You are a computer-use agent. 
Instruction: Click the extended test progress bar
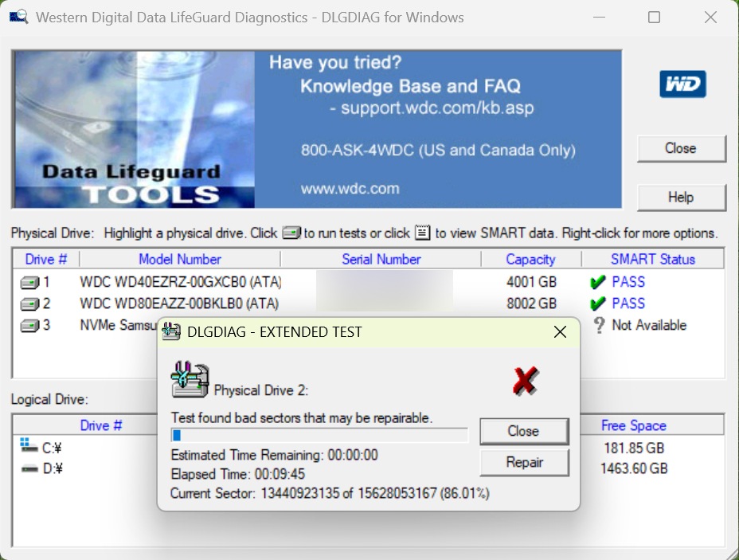(x=319, y=435)
